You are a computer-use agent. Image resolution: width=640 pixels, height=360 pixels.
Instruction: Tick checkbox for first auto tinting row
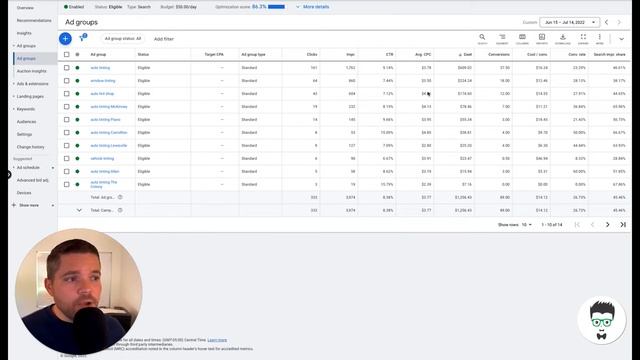[x=67, y=68]
